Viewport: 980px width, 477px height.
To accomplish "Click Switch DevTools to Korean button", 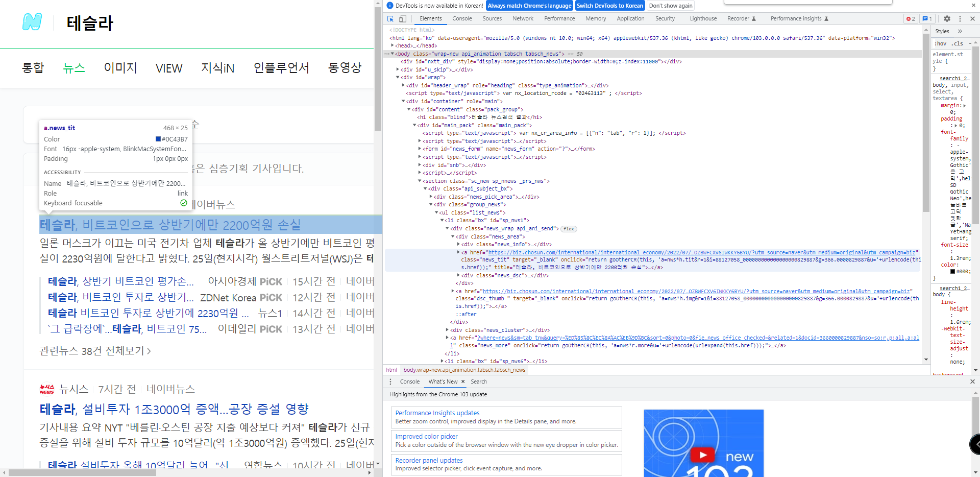I will point(610,6).
